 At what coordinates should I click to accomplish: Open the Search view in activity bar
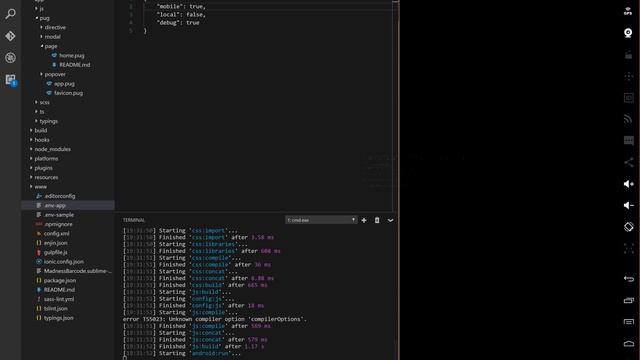pos(11,14)
